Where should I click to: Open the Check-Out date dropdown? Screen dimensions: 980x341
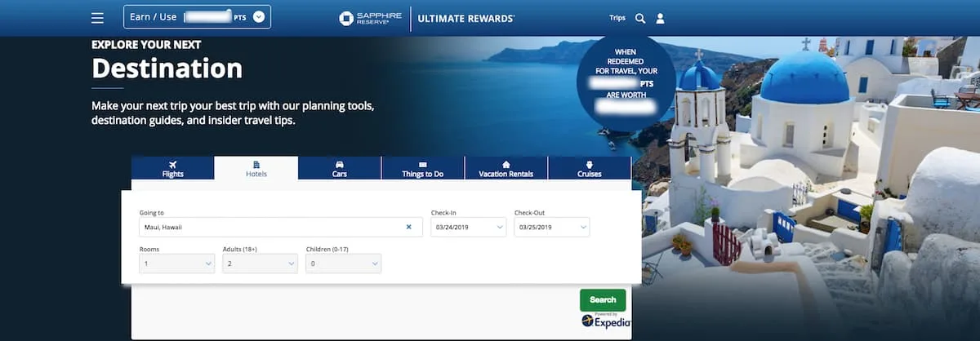pyautogui.click(x=552, y=227)
